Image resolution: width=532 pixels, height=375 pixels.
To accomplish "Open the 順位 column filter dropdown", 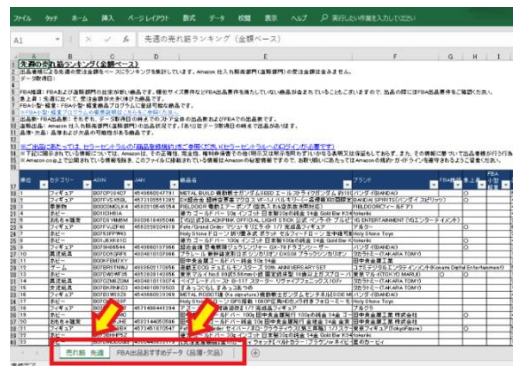I will tap(44, 184).
